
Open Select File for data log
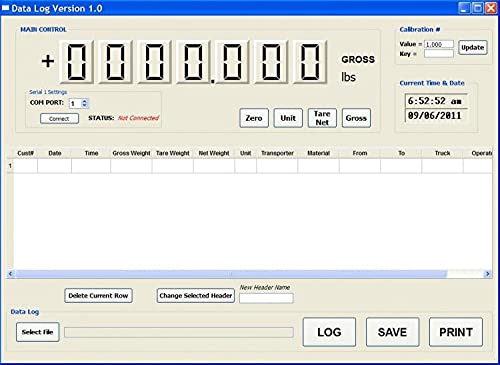point(38,332)
